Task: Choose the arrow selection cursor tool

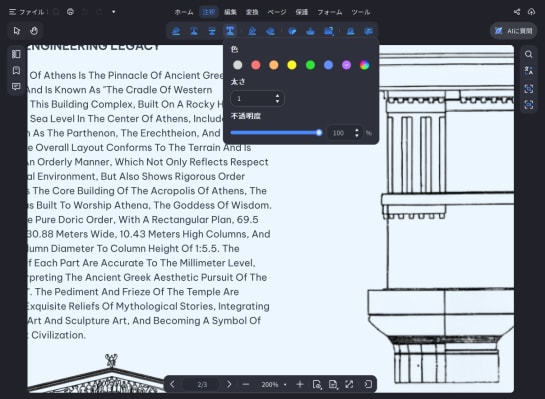Action: 17,31
